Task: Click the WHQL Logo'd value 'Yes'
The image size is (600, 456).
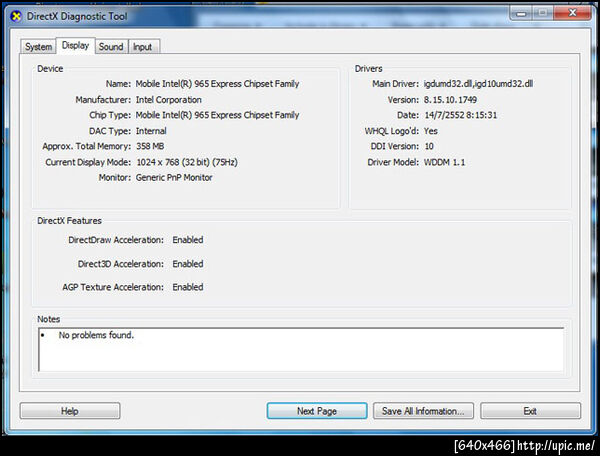Action: click(430, 131)
